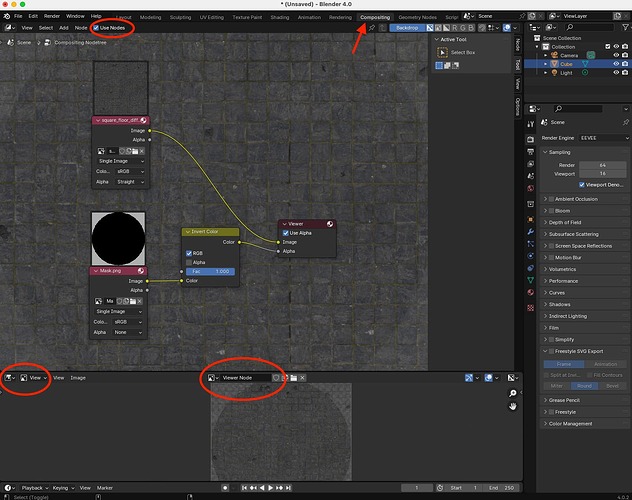Switch to the Shading workspace tab

280,17
